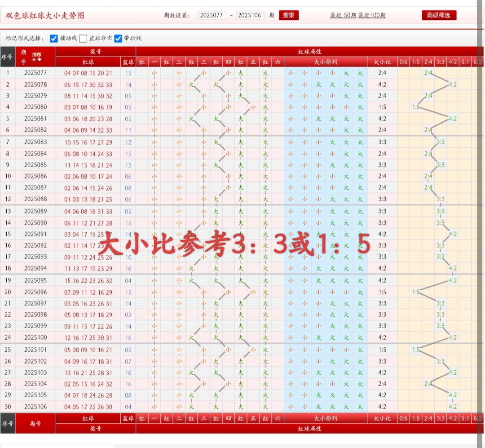The image size is (485, 448).
Task: Click the descending sort arrow beside 期号
Action: coord(40,59)
